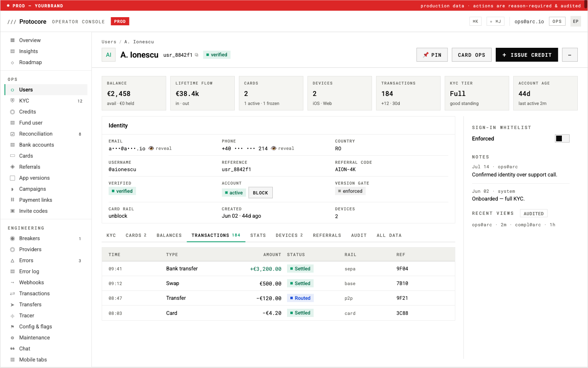This screenshot has height=368, width=588.
Task: Click the Issue Credit button
Action: click(x=527, y=55)
